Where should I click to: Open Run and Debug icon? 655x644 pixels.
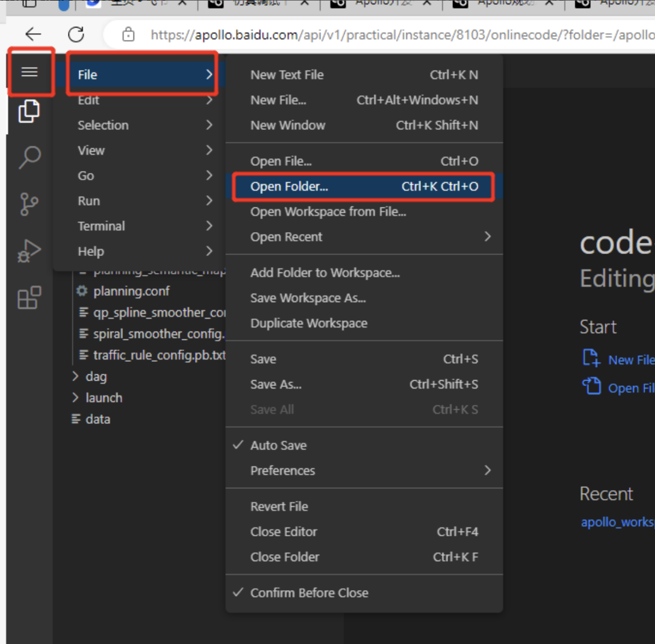click(x=29, y=251)
